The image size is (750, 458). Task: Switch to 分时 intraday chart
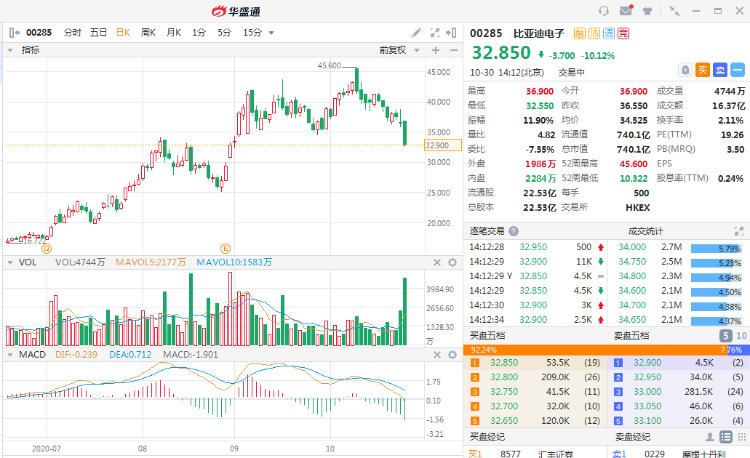tap(72, 33)
